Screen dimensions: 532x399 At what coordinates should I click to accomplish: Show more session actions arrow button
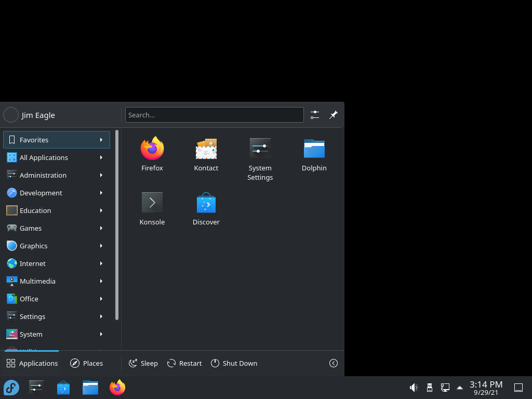(334, 363)
